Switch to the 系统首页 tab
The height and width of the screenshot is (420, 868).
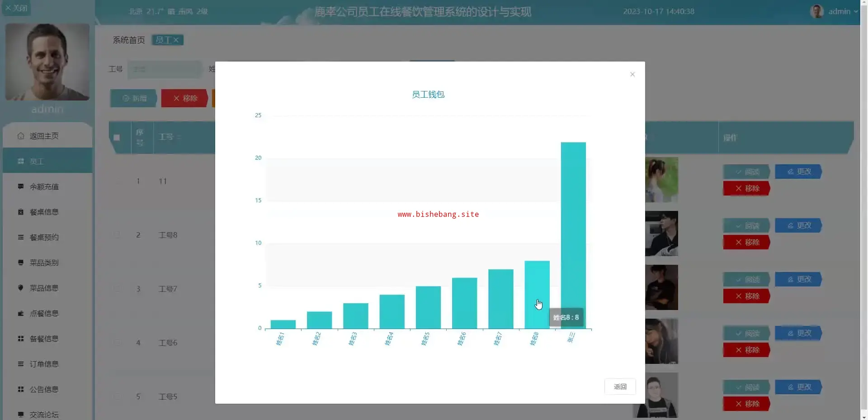coord(129,40)
